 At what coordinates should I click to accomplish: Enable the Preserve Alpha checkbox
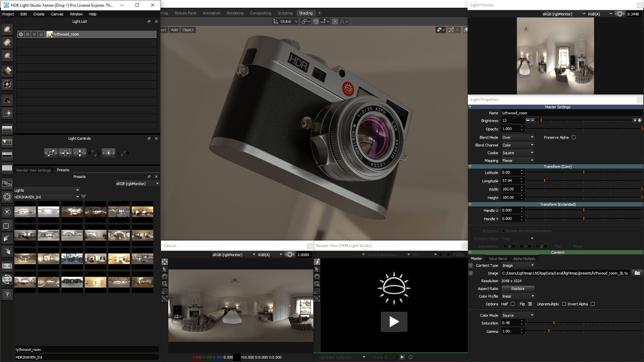click(x=574, y=138)
